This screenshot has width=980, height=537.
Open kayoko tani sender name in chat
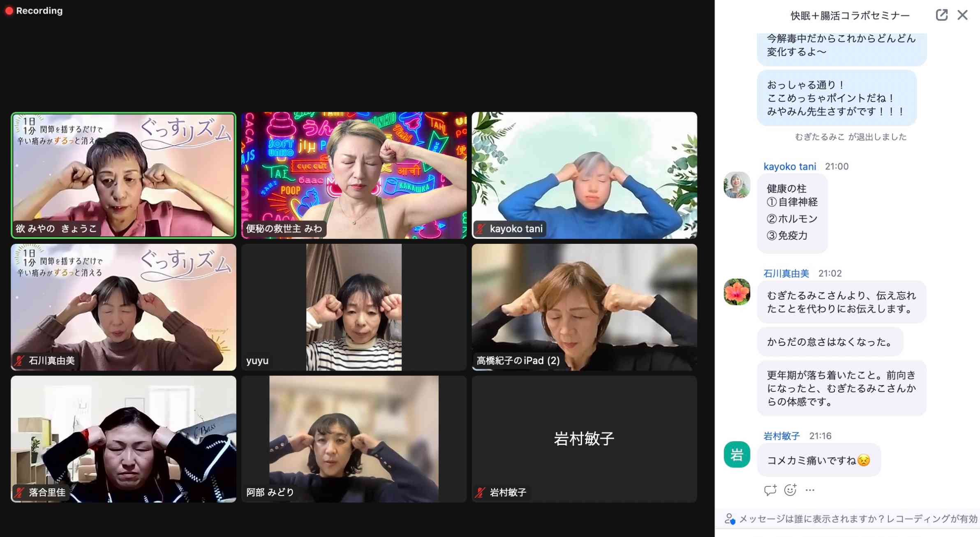coord(789,167)
